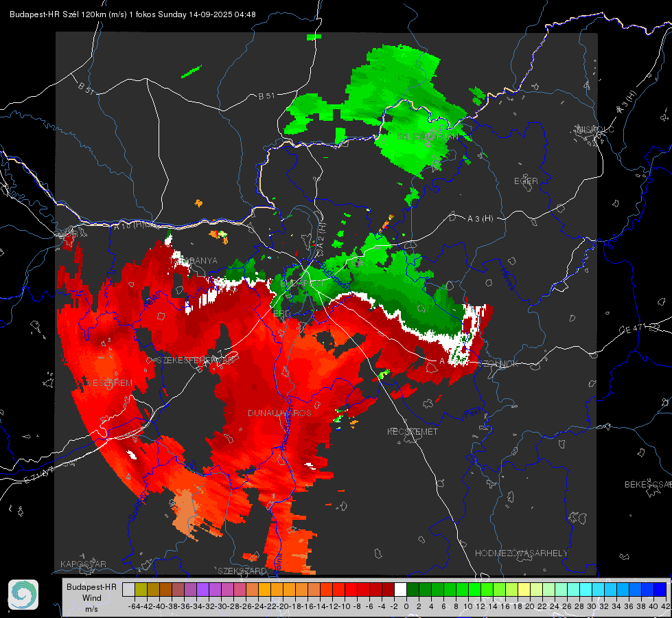
Task: Click the yellow swatch between 18 and 20
Action: [x=524, y=589]
